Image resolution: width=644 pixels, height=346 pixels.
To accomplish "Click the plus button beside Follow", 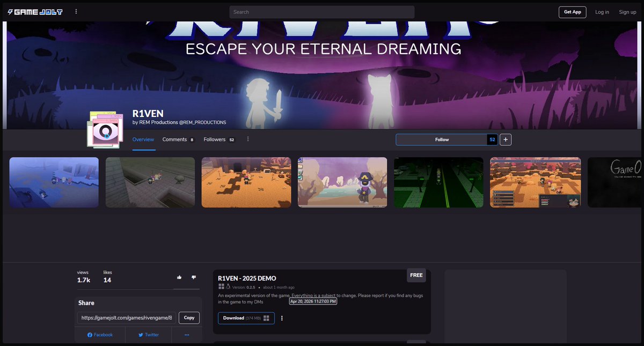I will (506, 139).
